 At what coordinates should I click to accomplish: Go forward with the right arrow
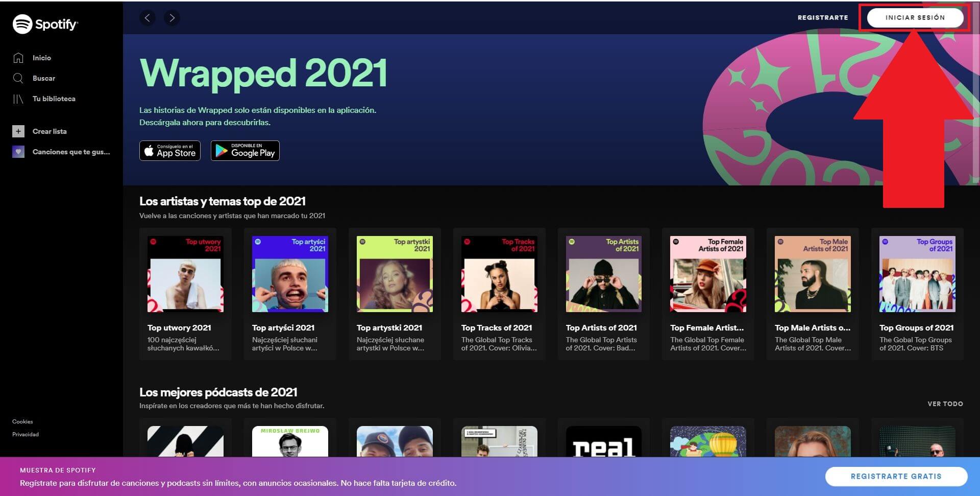pos(172,18)
